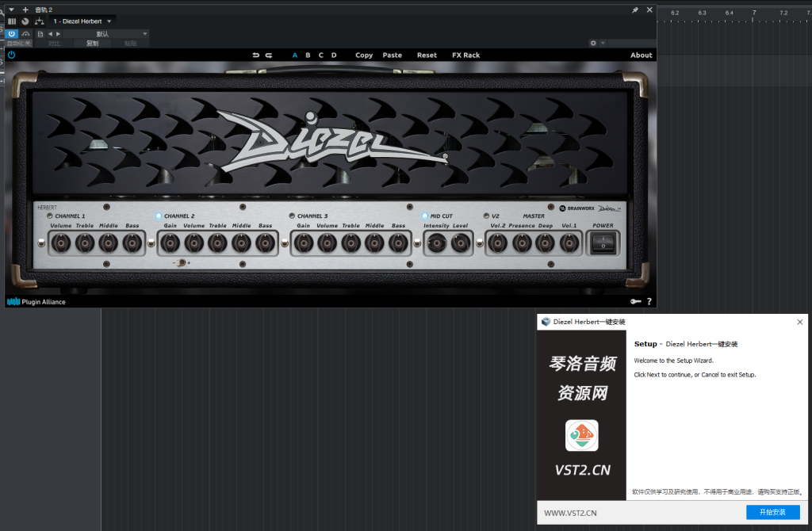Toggle the V2 master volume switch

tap(485, 216)
